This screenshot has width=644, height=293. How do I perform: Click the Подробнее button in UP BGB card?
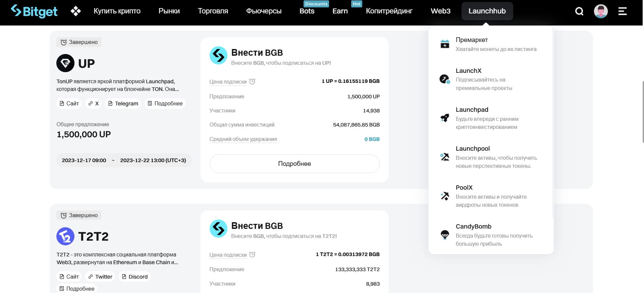pyautogui.click(x=294, y=164)
